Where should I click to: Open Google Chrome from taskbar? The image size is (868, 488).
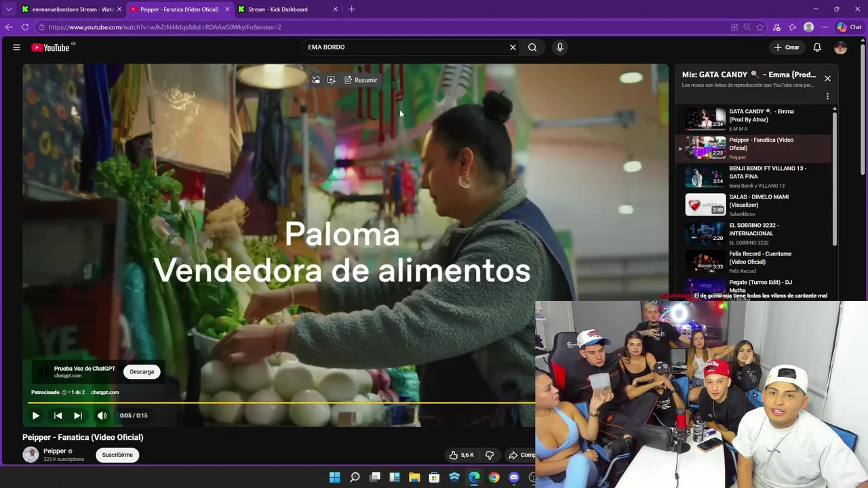[494, 477]
